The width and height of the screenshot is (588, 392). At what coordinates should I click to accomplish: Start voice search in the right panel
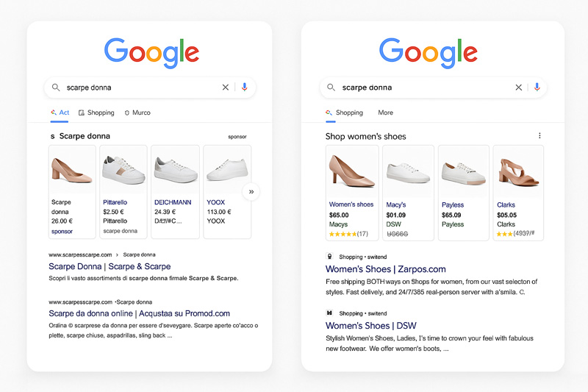tap(537, 87)
